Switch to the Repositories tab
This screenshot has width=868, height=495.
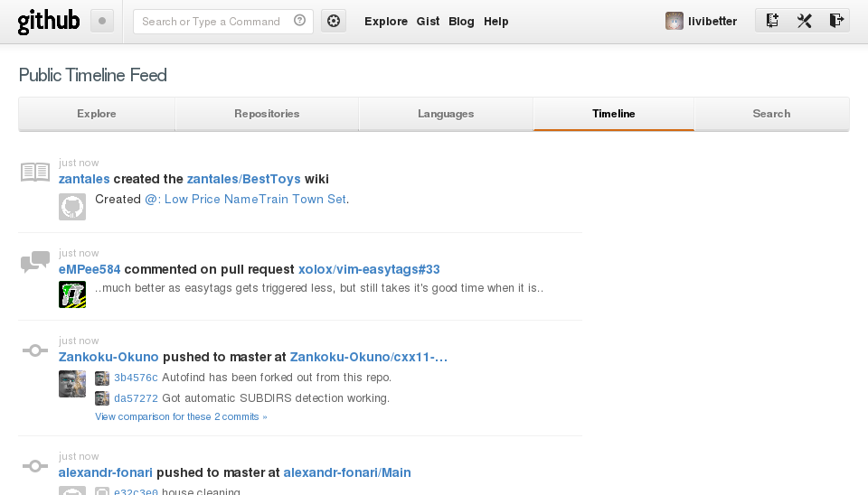267,114
